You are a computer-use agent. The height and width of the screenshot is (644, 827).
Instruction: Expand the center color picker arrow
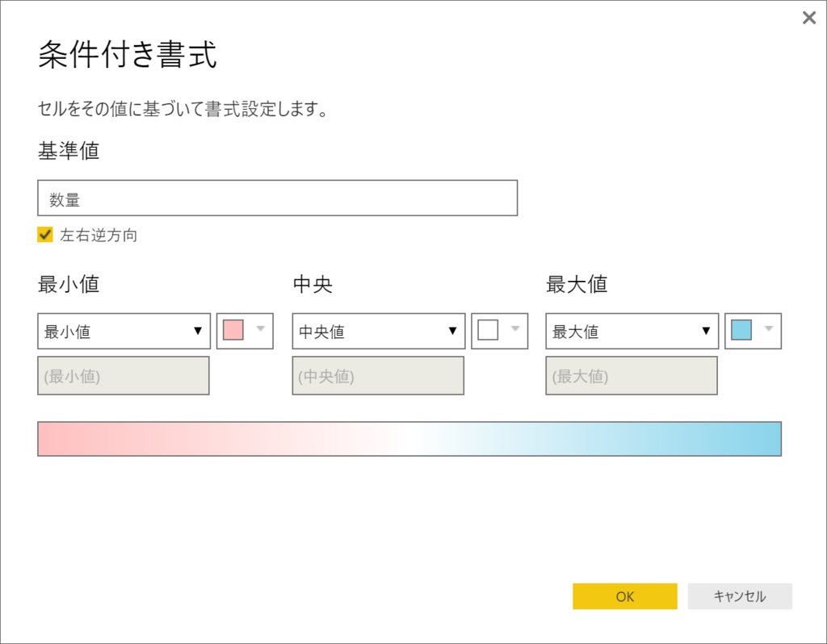click(515, 328)
